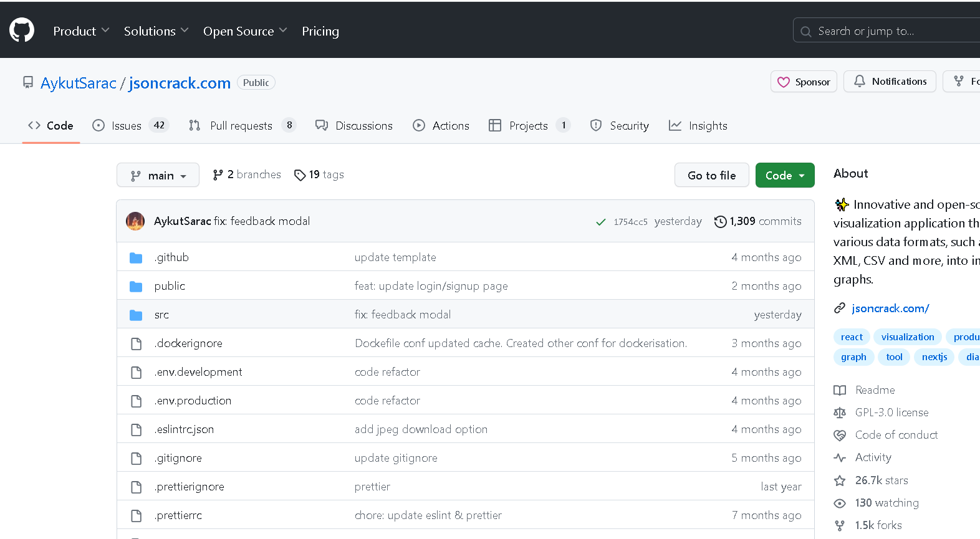Click the Sponsor heart button

[804, 82]
